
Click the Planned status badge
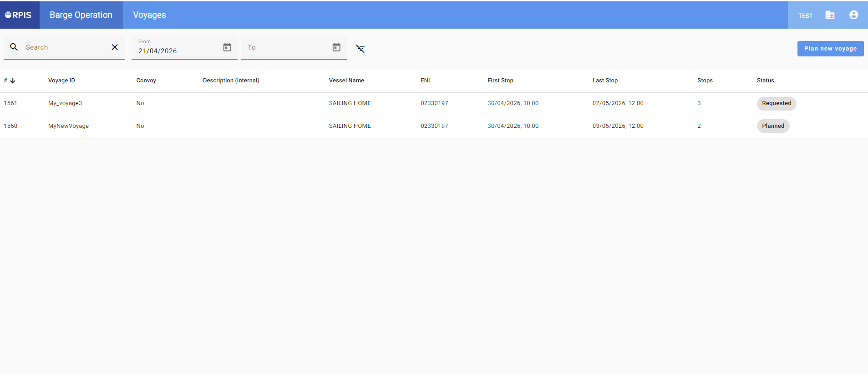pos(773,126)
